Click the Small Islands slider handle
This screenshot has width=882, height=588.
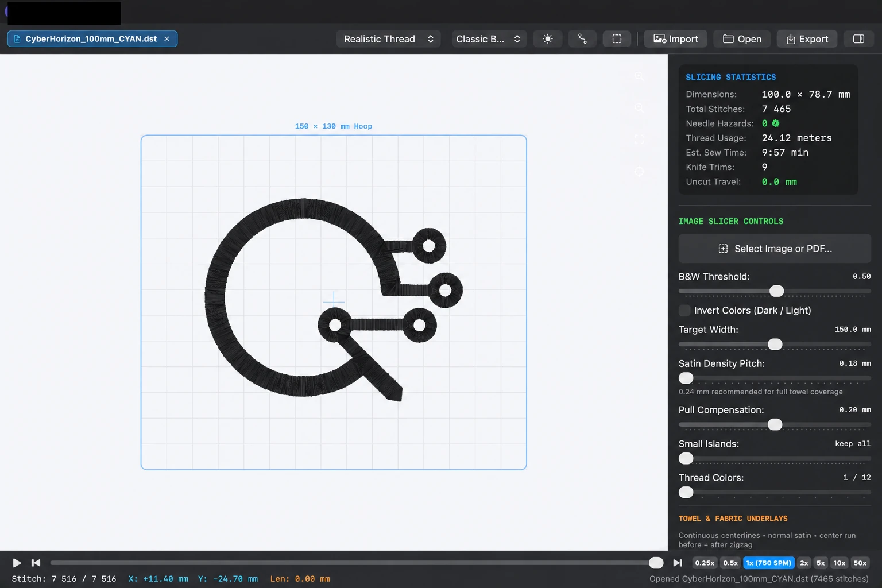(x=686, y=458)
